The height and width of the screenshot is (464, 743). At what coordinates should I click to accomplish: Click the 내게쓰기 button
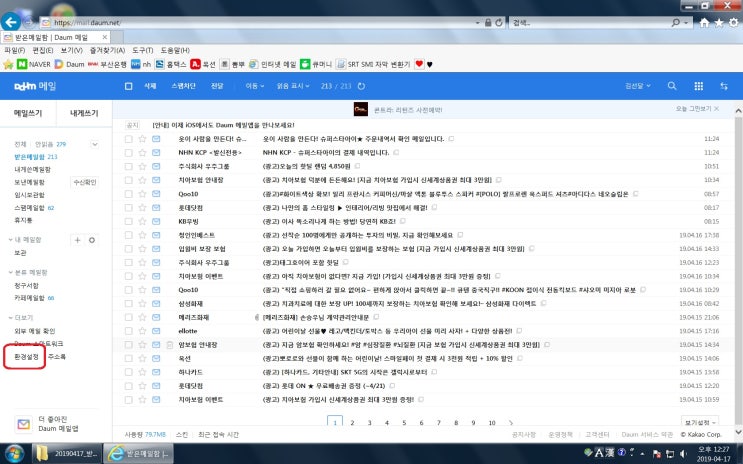84,113
